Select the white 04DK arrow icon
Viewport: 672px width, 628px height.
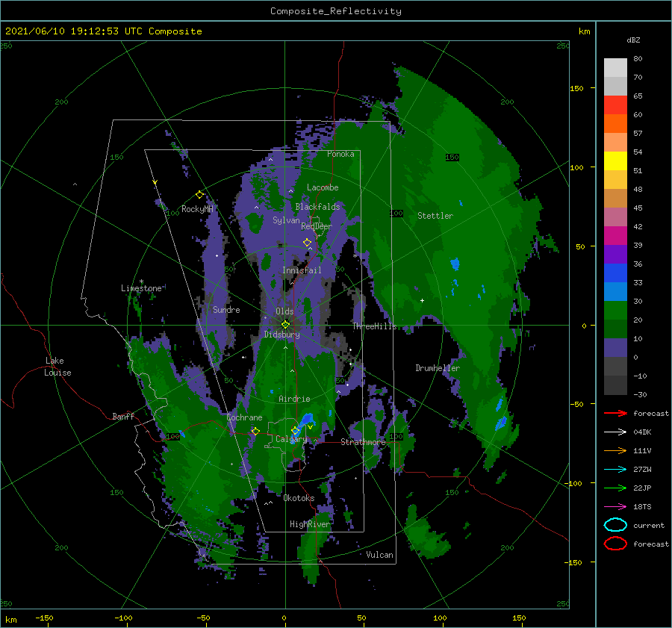[615, 432]
